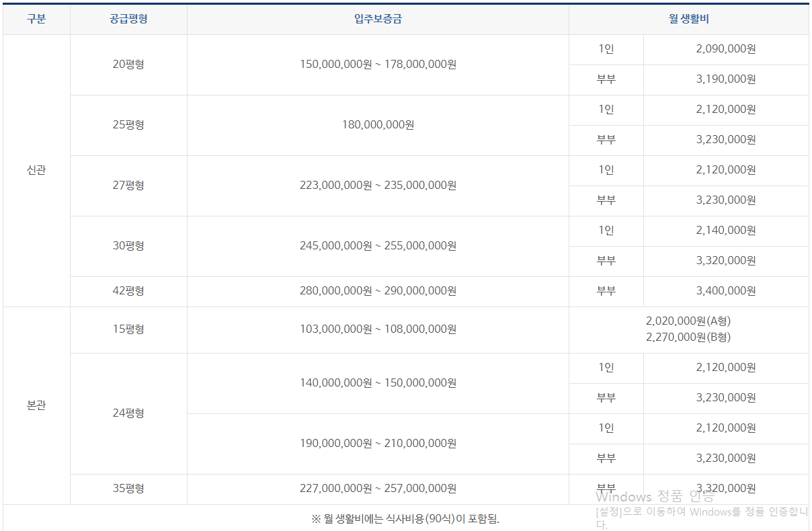This screenshot has width=812, height=531.
Task: Click the 부부 label in 20평형 row
Action: [x=606, y=79]
